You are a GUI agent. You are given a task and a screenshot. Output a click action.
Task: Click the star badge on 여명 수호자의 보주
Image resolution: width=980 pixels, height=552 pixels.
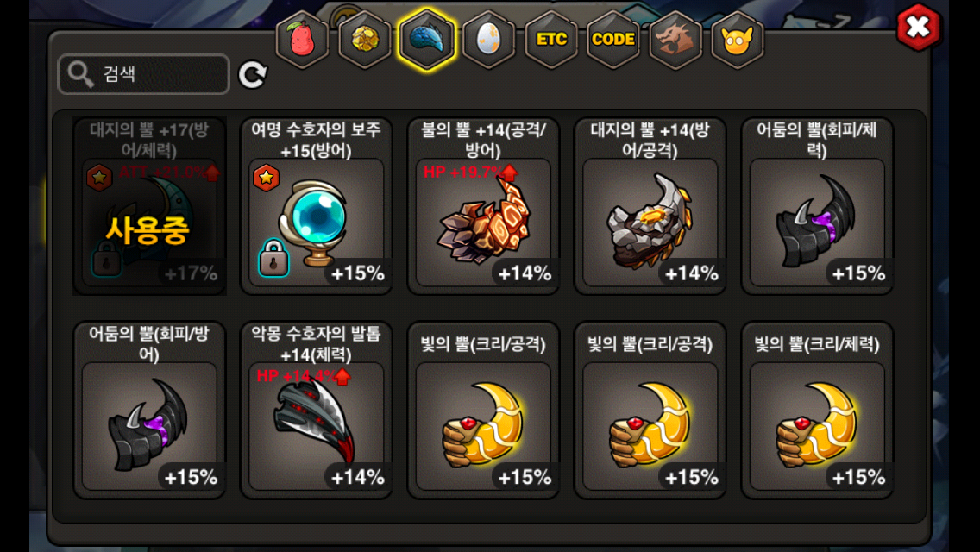[267, 179]
